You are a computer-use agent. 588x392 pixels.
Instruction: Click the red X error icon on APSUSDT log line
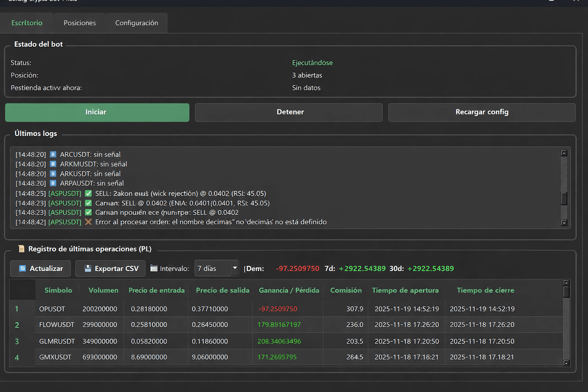tap(88, 222)
